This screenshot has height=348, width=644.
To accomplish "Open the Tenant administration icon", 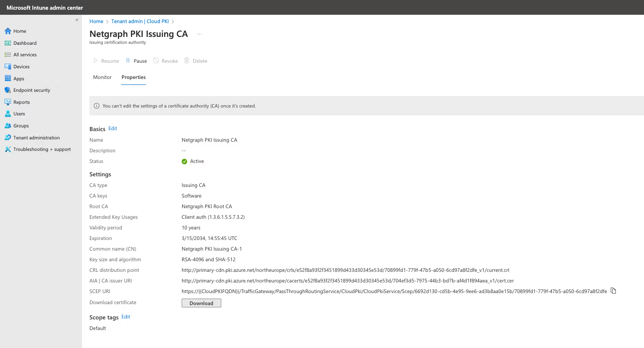I will 7,138.
